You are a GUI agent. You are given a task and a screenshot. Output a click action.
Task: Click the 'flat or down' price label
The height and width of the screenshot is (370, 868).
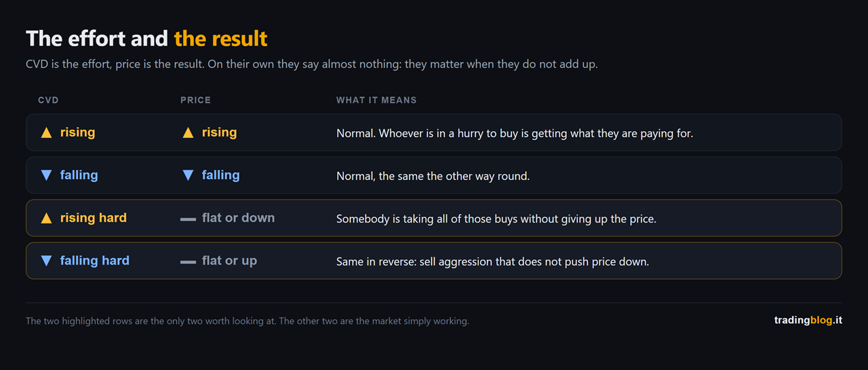coord(238,218)
